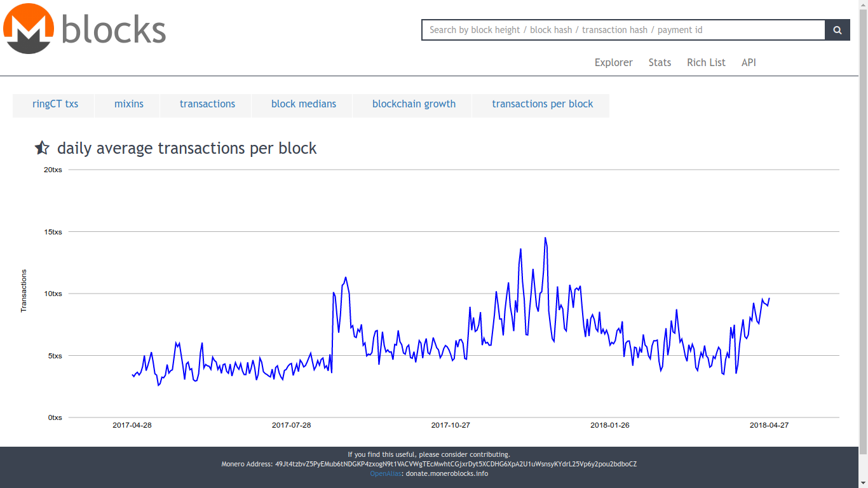This screenshot has width=868, height=488.
Task: Click the vertical Transactions axis title
Action: pos(24,291)
